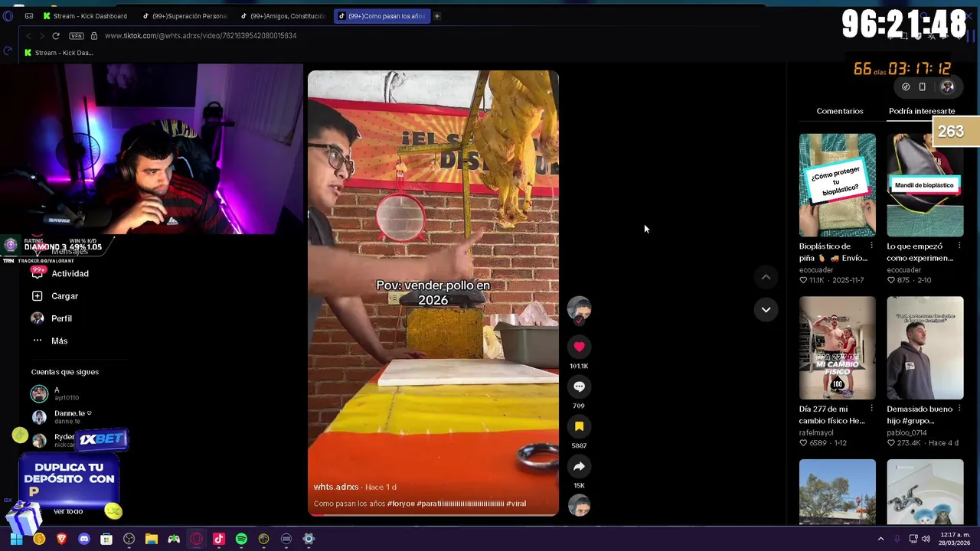Click the Cargar upload plus icon
The height and width of the screenshot is (551, 980).
coord(38,295)
